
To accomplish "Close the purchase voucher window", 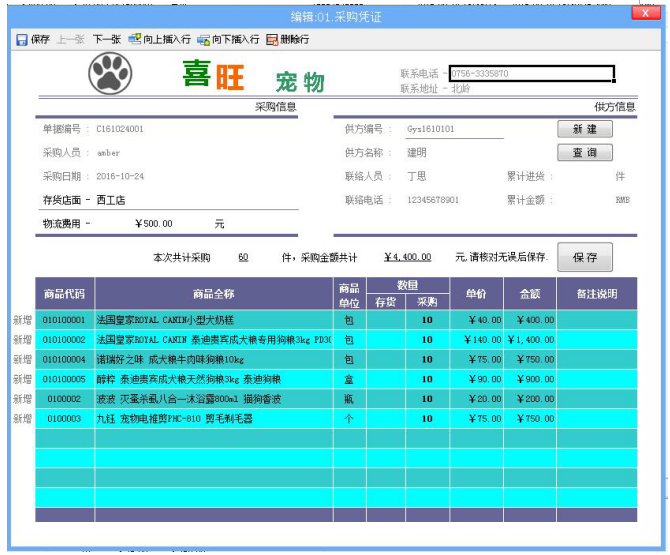I will [x=645, y=13].
